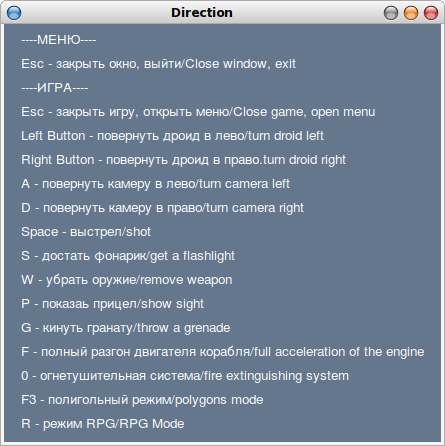Click the W remove weapon line
The height and width of the screenshot is (446, 445).
coord(127,280)
